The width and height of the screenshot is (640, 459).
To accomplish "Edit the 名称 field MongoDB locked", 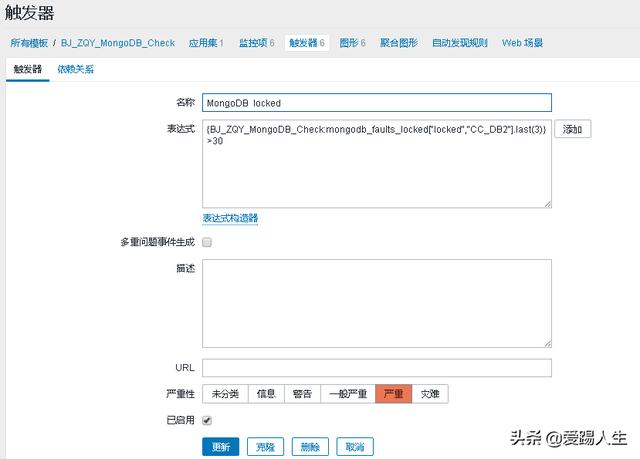I will (x=377, y=103).
